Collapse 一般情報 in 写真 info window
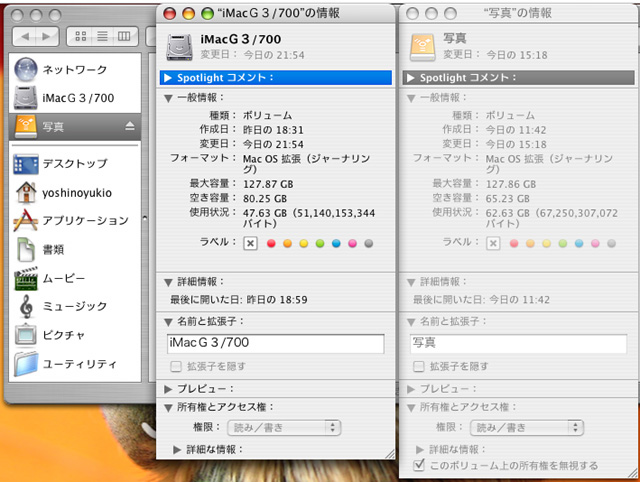Image resolution: width=640 pixels, height=482 pixels. click(411, 98)
